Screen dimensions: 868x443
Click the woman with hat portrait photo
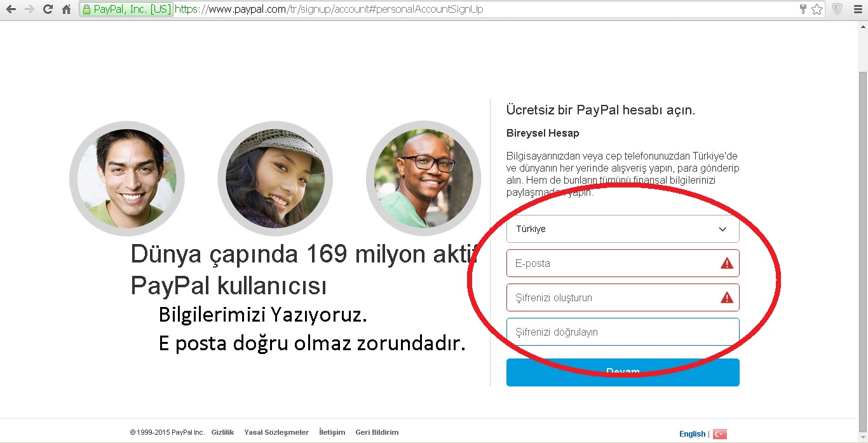point(275,178)
